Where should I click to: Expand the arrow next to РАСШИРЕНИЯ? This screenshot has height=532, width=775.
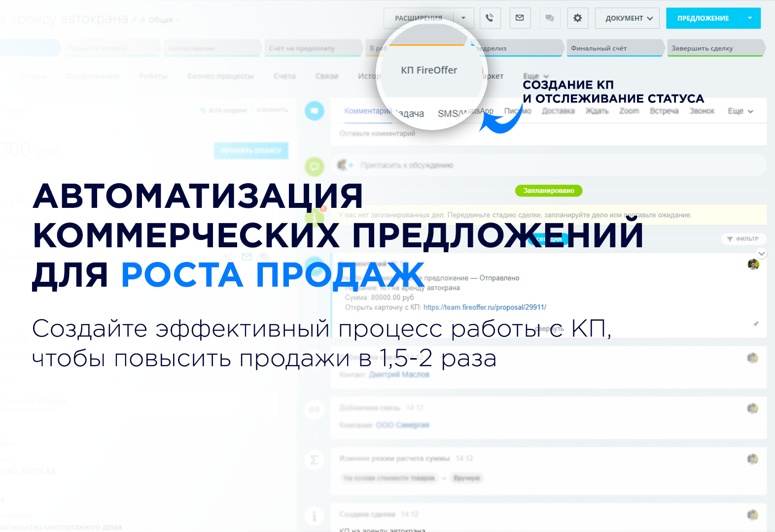pyautogui.click(x=464, y=18)
